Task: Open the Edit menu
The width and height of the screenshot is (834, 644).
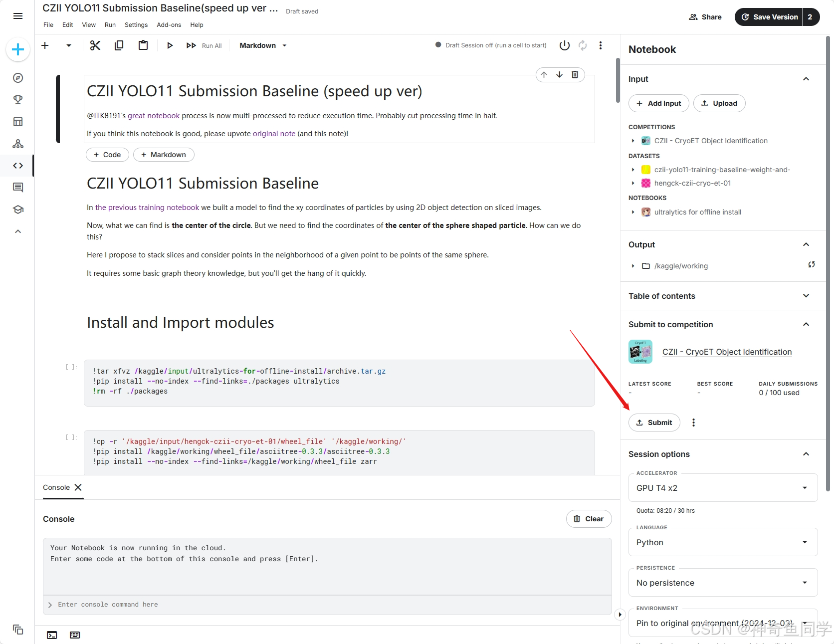Action: [68, 25]
